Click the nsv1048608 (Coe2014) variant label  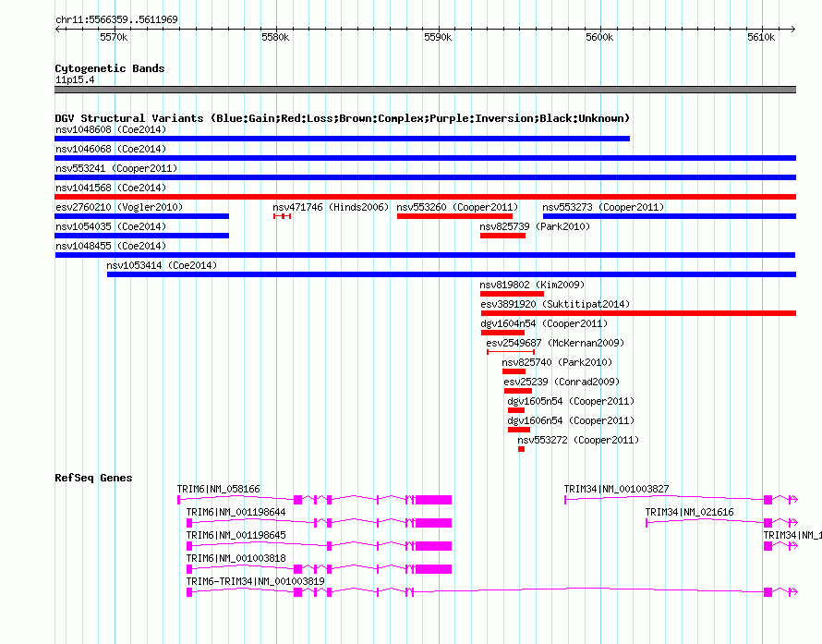click(x=111, y=129)
